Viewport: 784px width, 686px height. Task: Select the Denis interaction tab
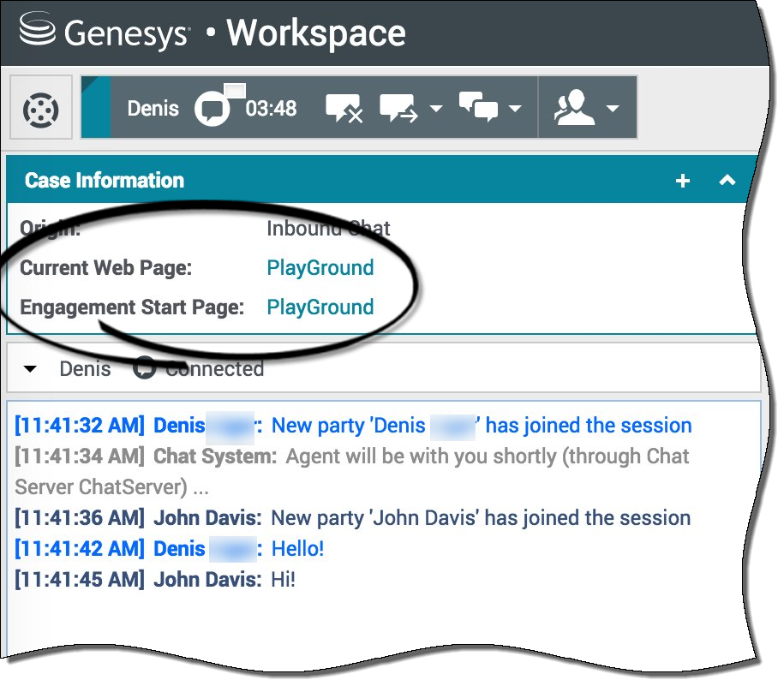point(153,108)
